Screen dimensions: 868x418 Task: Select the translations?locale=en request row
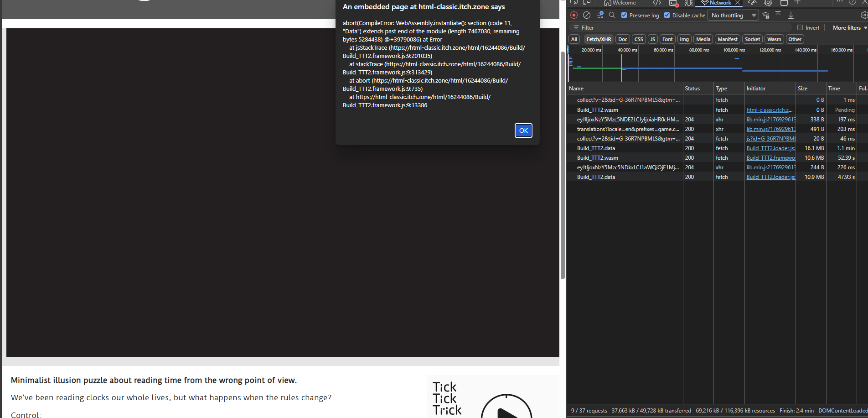click(x=717, y=129)
